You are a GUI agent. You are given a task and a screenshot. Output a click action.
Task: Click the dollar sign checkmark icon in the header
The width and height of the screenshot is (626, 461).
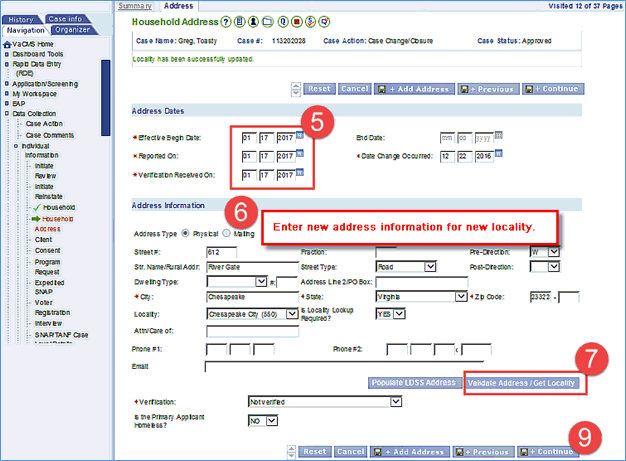tap(311, 22)
